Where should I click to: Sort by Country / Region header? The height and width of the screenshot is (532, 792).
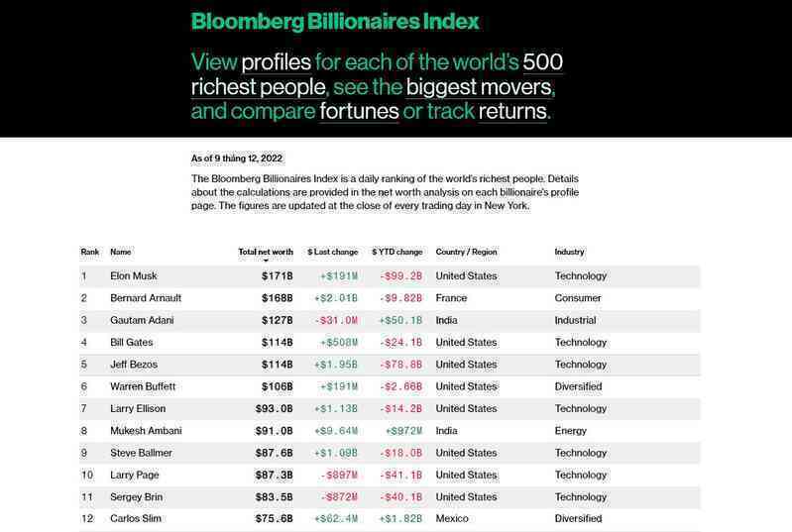(x=466, y=252)
